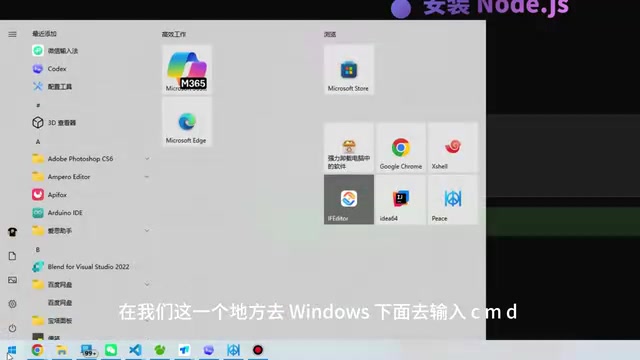Screen dimensions: 640x360
Task: Expand the Adobe Photoshop CS6 folder
Action: point(91,159)
